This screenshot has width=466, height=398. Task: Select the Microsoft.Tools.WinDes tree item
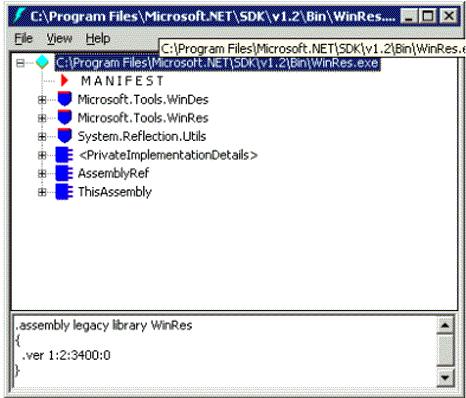click(143, 99)
